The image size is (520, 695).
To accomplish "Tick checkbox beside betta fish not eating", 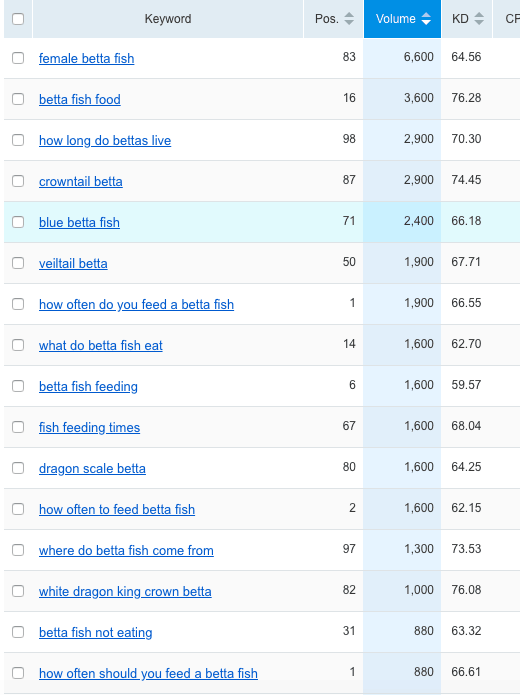I will (18, 632).
